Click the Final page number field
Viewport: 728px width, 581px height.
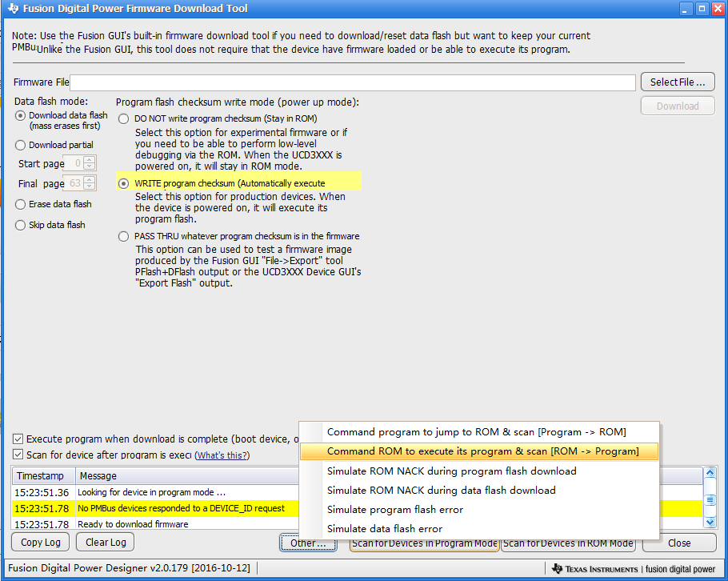(74, 183)
